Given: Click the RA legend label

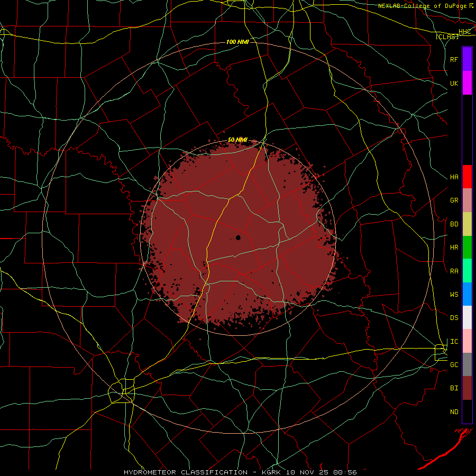Looking at the screenshot, I should pyautogui.click(x=454, y=271).
